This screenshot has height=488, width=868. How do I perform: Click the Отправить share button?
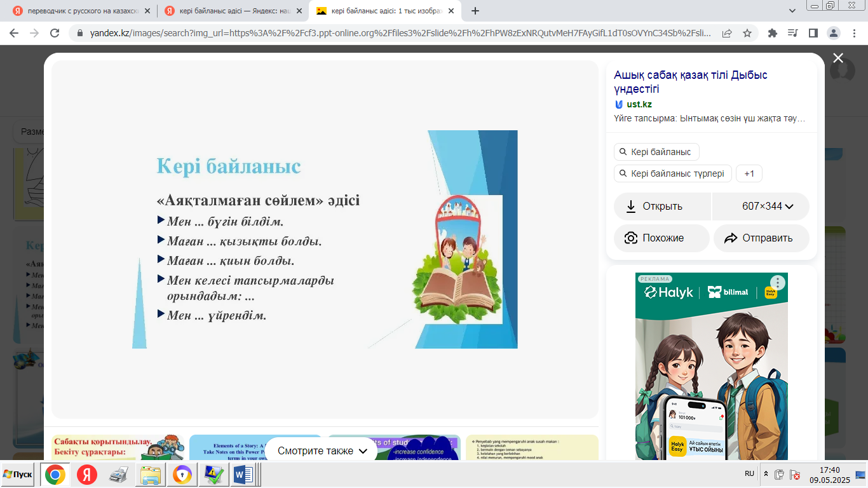(761, 238)
